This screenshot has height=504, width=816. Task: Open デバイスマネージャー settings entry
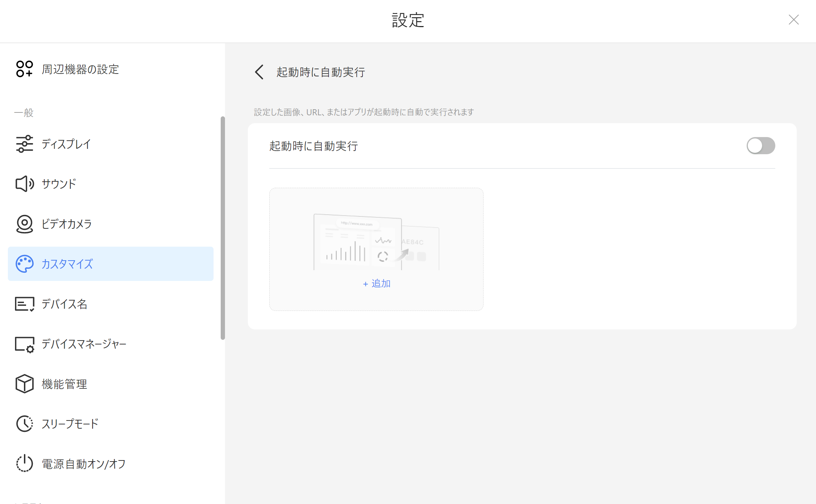click(84, 344)
